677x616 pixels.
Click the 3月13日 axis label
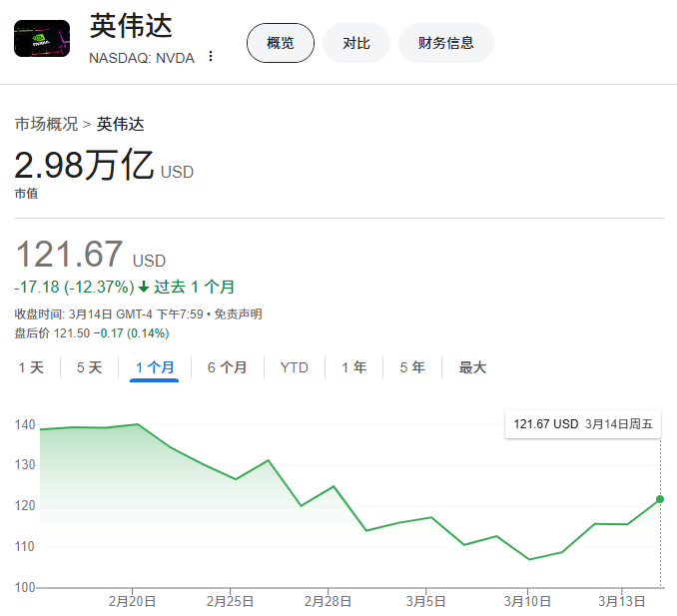click(622, 601)
